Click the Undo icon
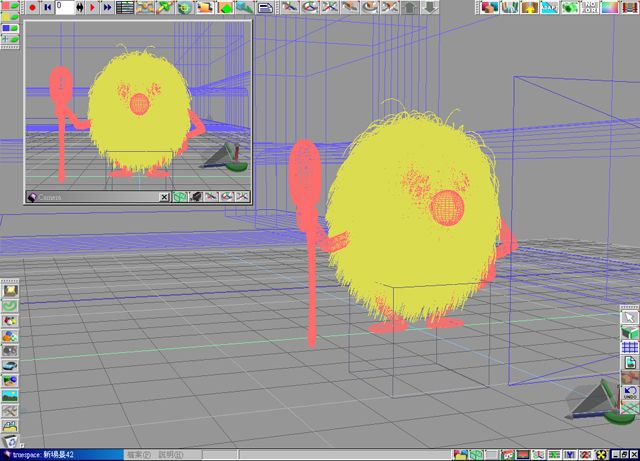640x461 pixels. click(630, 394)
